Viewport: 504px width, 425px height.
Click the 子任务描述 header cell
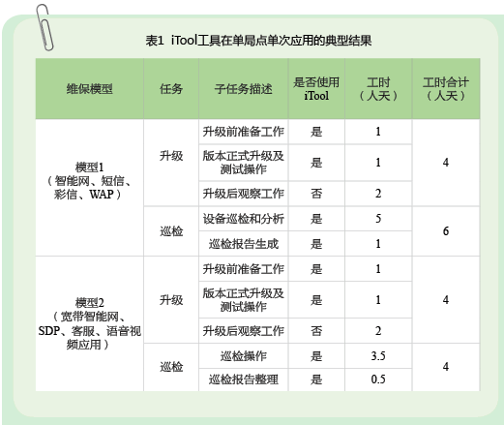[x=244, y=89]
